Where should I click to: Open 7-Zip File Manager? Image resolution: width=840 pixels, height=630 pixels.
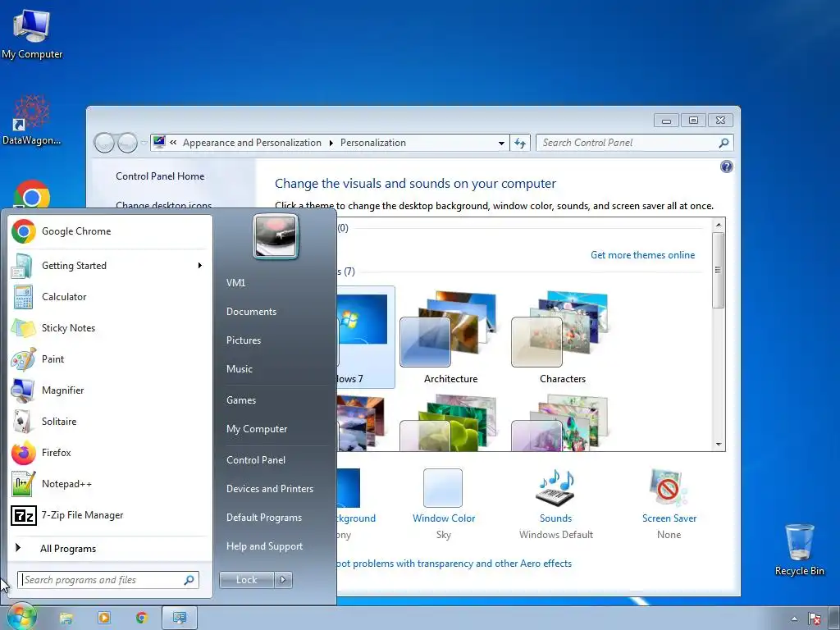pyautogui.click(x=109, y=515)
